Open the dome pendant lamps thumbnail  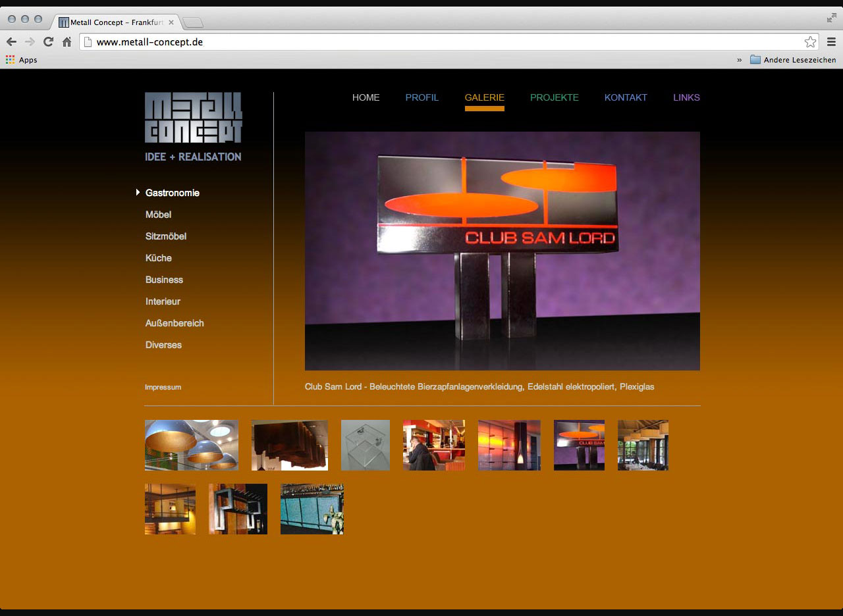tap(192, 445)
